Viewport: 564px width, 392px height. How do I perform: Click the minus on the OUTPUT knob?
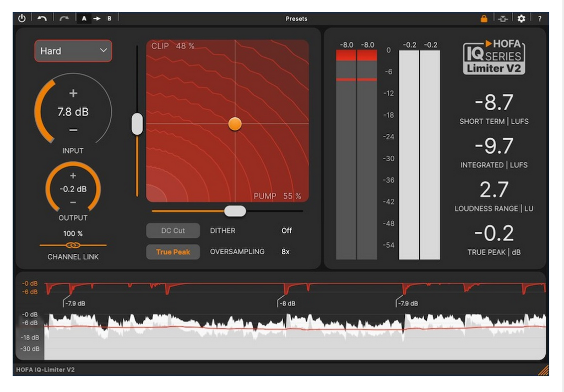(x=73, y=203)
